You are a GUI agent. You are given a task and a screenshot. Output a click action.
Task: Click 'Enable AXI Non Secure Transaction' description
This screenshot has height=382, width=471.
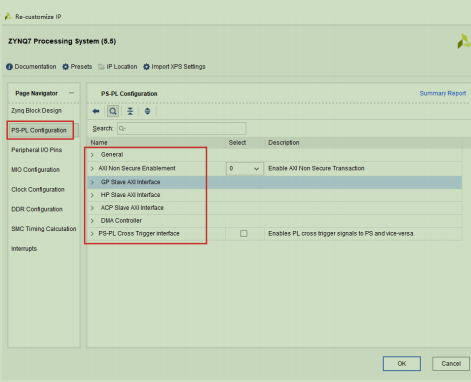coord(316,168)
